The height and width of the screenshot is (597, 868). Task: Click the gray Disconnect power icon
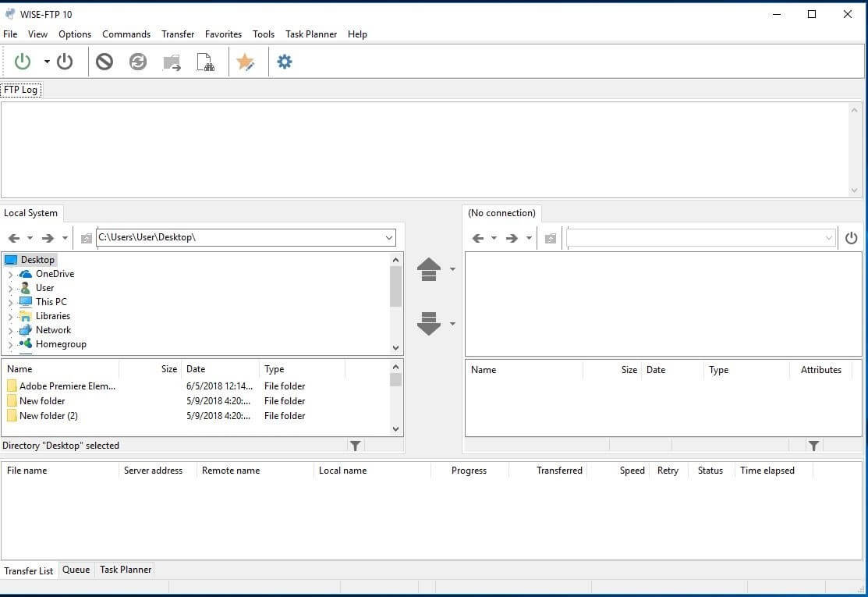[65, 62]
